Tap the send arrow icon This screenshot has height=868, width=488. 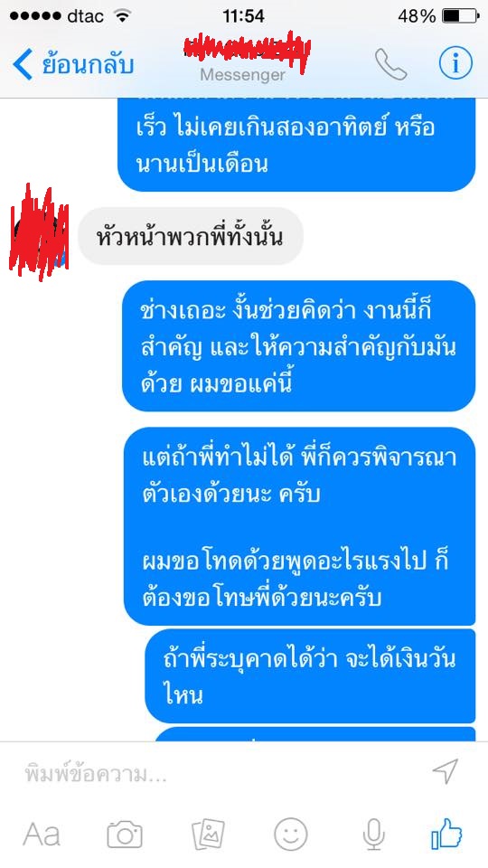pyautogui.click(x=446, y=771)
